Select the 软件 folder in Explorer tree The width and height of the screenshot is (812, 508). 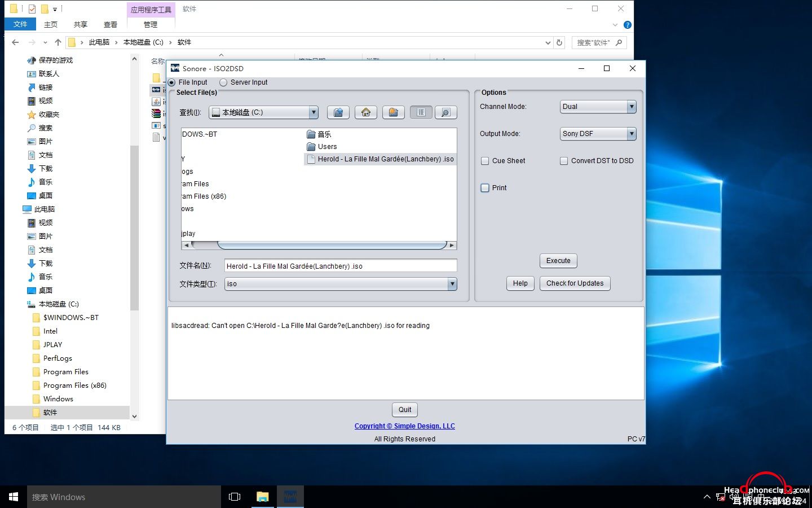(67, 413)
